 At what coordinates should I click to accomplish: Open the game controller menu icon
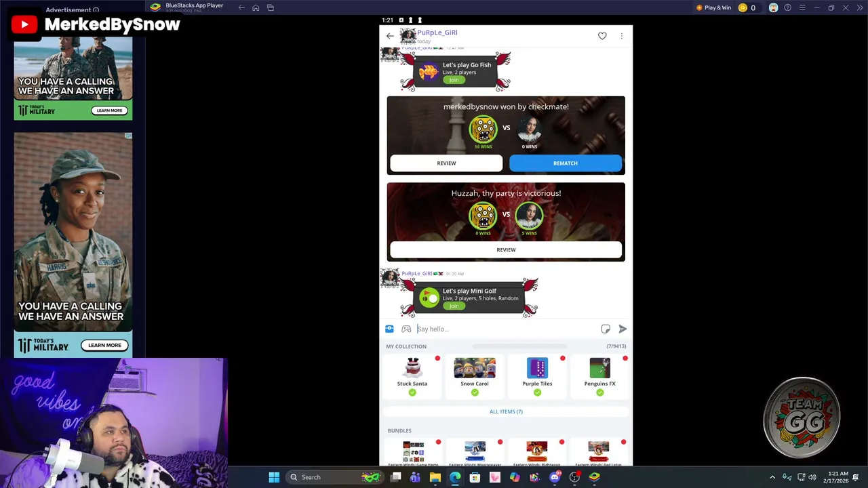tap(406, 329)
